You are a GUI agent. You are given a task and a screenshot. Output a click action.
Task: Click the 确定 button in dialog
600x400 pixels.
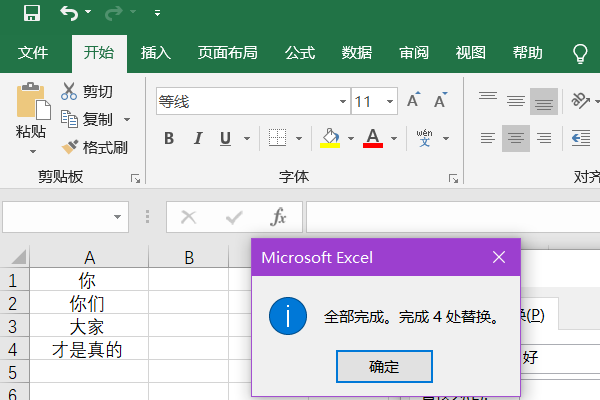(384, 367)
